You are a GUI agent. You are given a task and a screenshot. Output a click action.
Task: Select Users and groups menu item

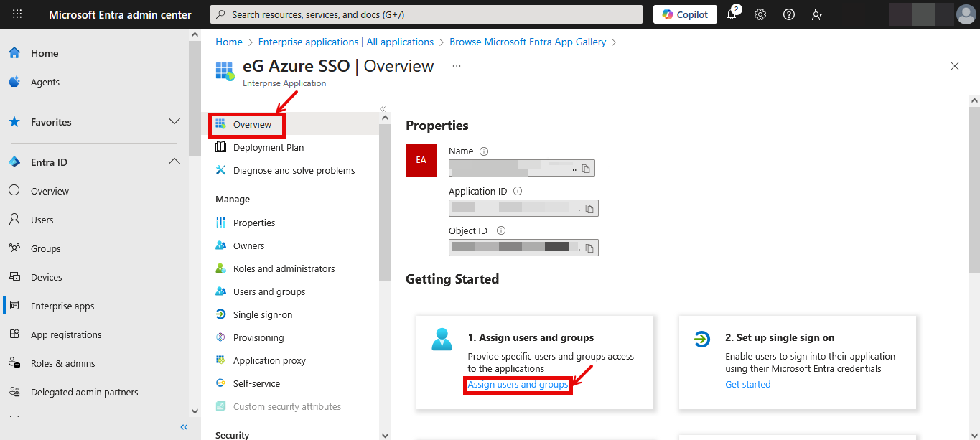coord(269,291)
